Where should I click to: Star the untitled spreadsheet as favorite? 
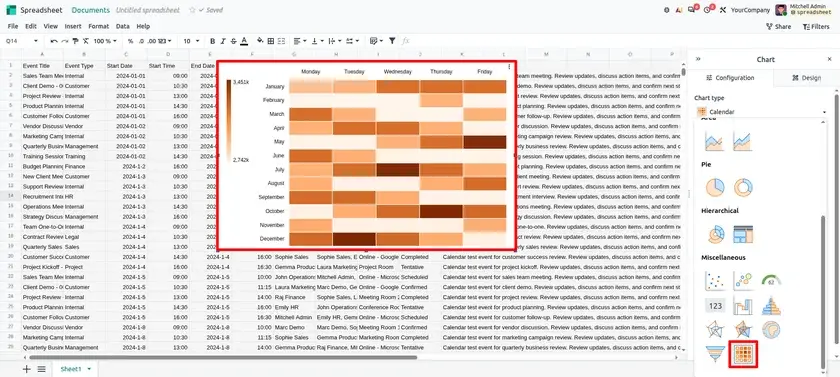192,10
